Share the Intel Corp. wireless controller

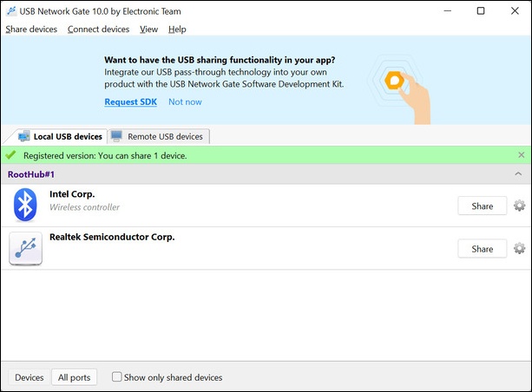(x=483, y=206)
